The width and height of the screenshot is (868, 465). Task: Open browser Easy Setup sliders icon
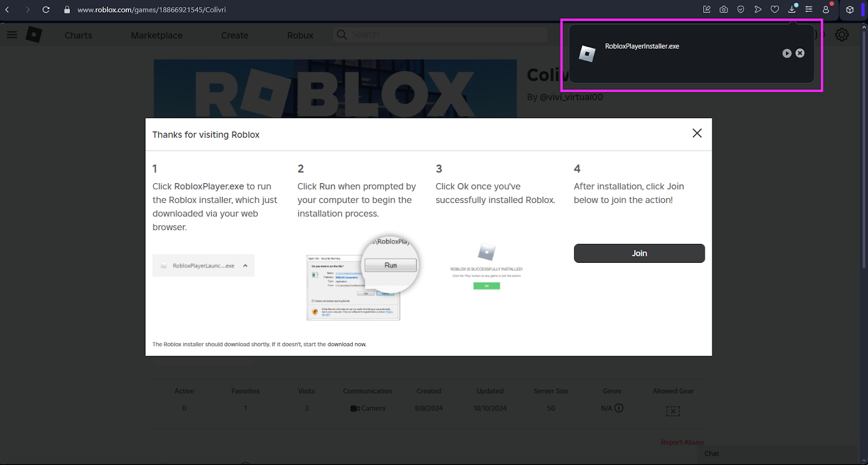click(x=809, y=9)
